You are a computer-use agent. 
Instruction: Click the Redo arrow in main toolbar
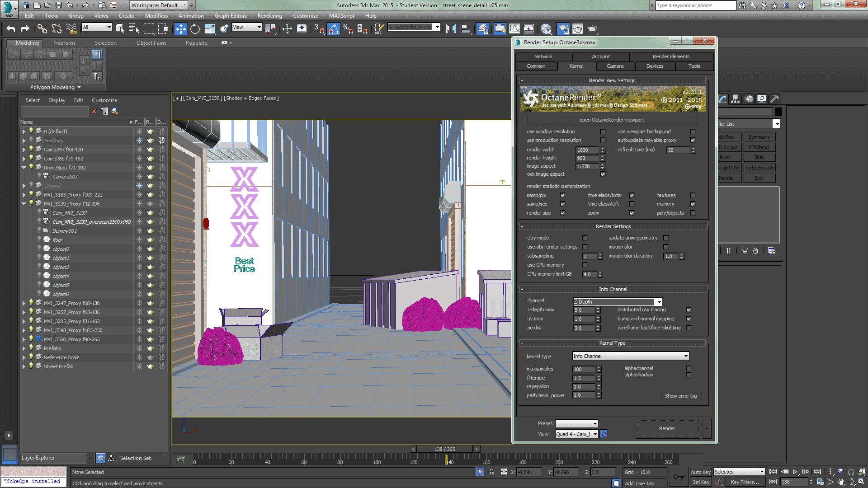tap(25, 29)
